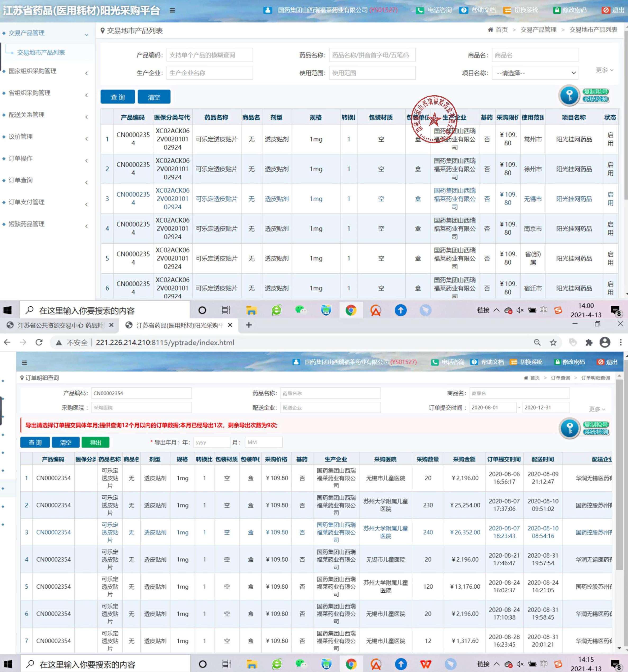The image size is (628, 672).
Task: Expand 订单操作 sidebar group
Action: (47, 158)
